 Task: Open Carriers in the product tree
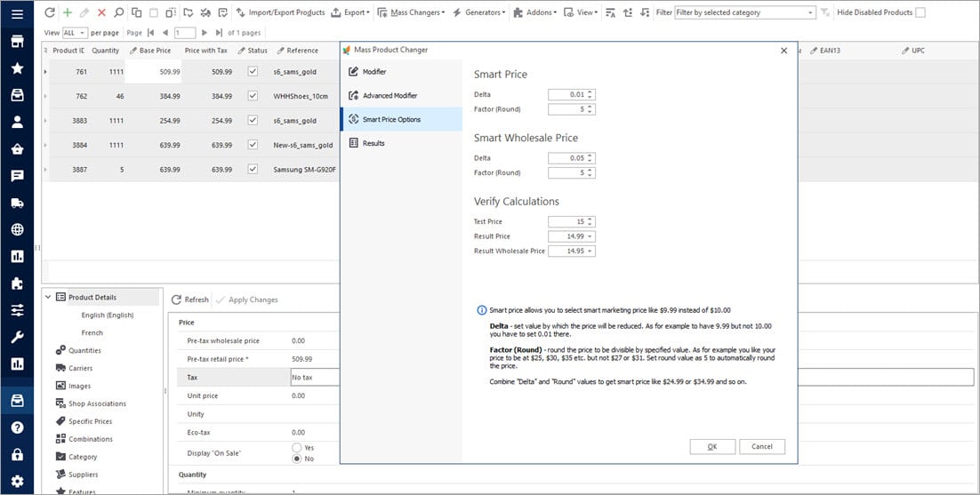coord(81,368)
